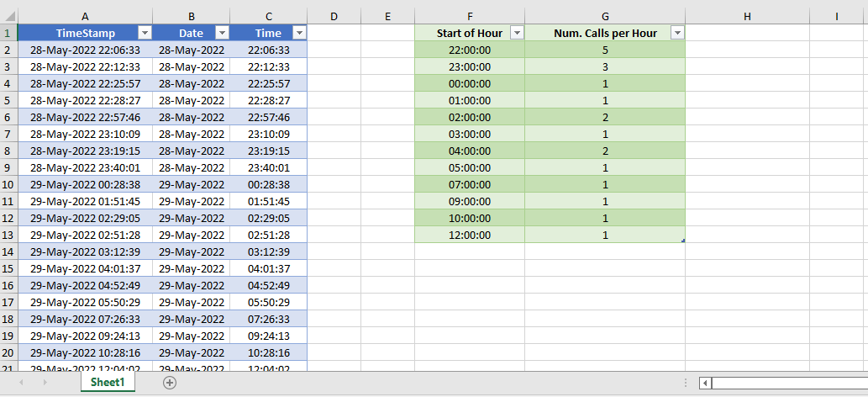The image size is (868, 397).
Task: Select Start of Hour cell 04:00:00
Action: coord(470,151)
